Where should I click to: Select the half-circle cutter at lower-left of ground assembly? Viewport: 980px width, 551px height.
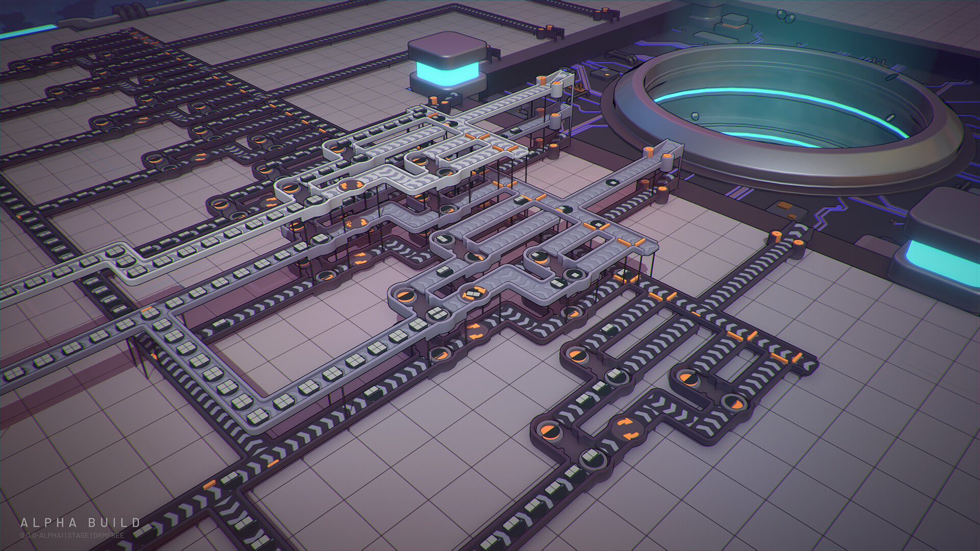point(550,432)
